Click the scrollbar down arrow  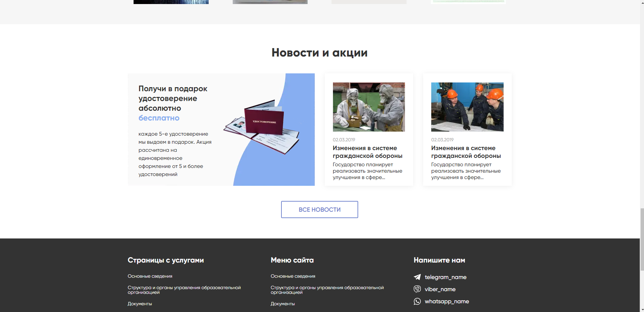tap(642, 309)
